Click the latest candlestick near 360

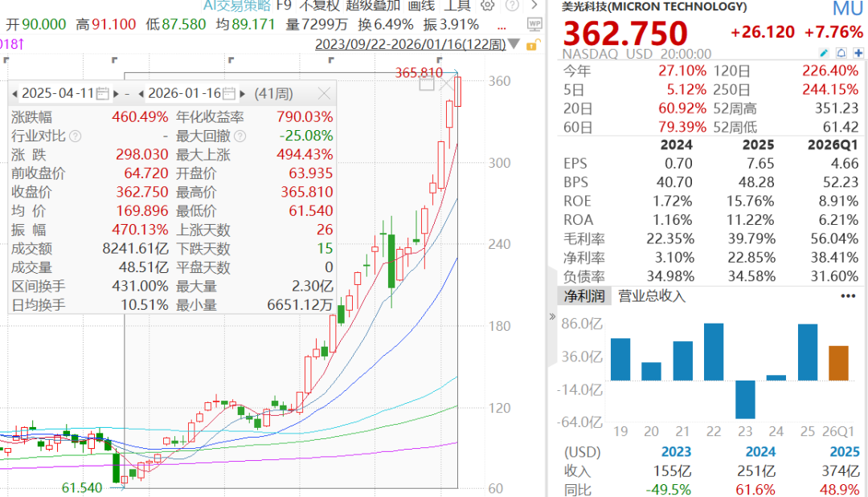[x=458, y=92]
